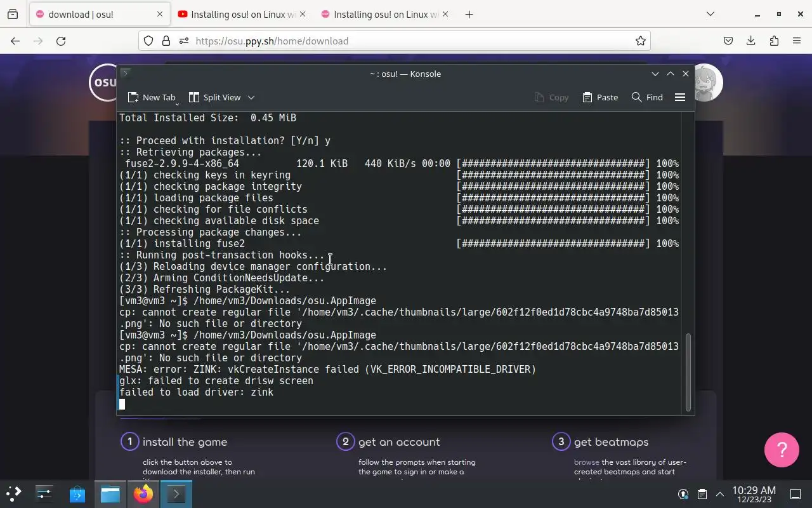Click the tracking protection shield icon
This screenshot has height=508, width=812.
point(148,41)
